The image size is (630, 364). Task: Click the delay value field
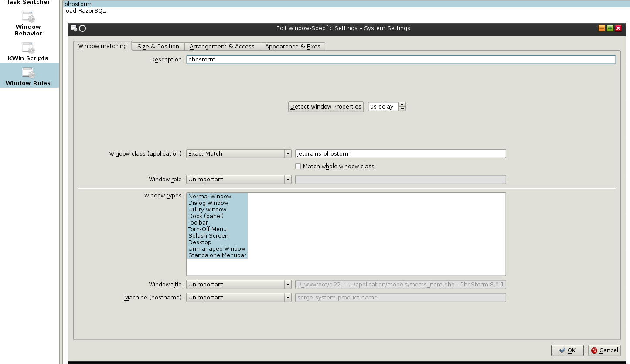(x=384, y=106)
